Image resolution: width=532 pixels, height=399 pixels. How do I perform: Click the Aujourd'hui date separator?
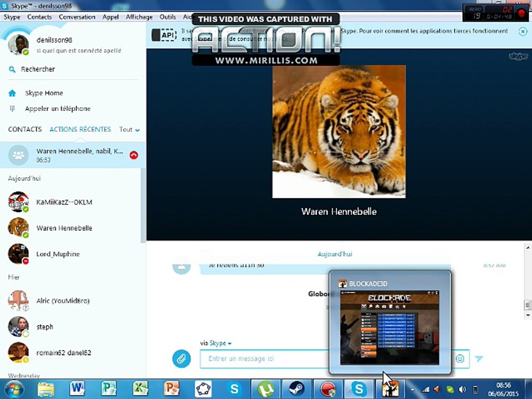pos(335,254)
